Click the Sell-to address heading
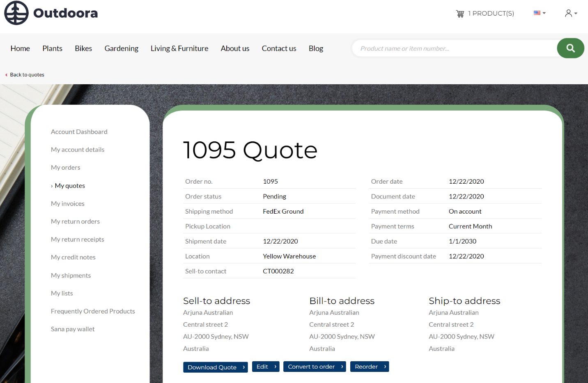 click(217, 301)
